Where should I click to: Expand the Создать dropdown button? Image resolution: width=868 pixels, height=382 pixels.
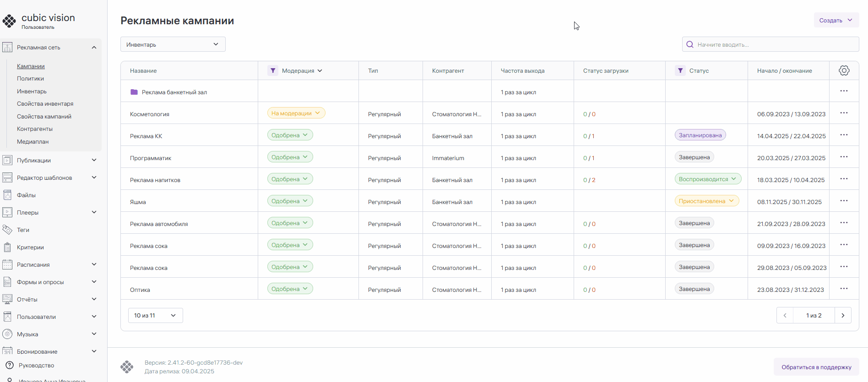(836, 20)
